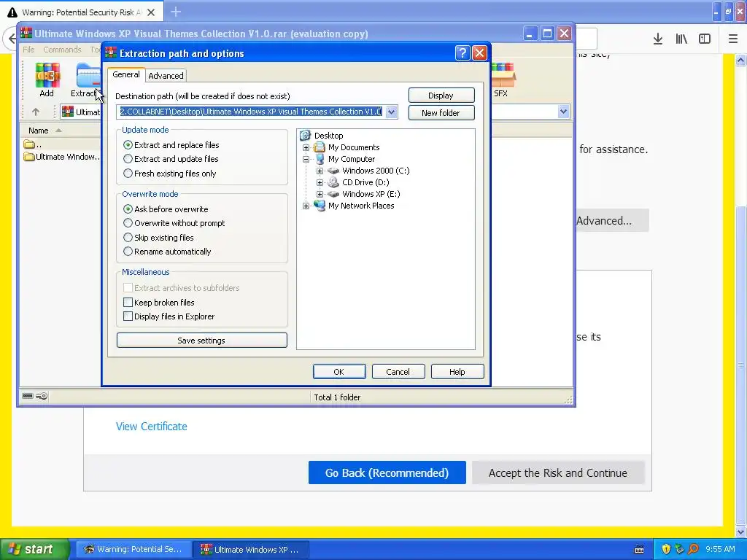Expand the CD Drive (D:) node
The image size is (747, 560).
click(320, 182)
